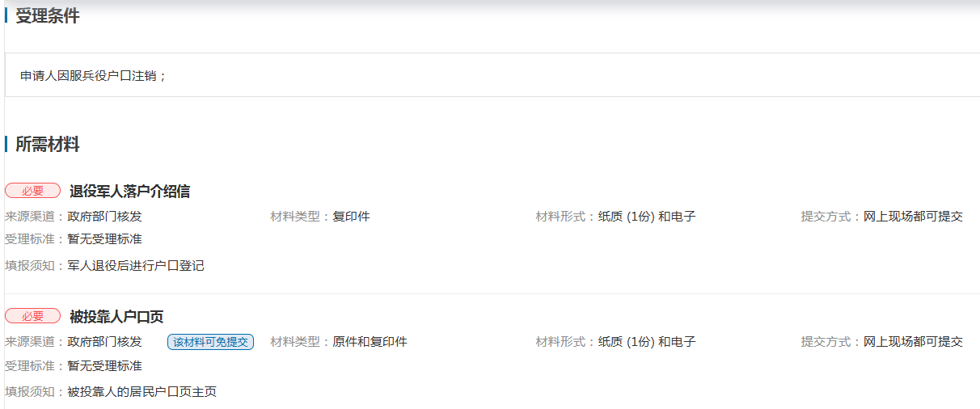Click 材料形式 value for 退役军人落户介绍信
This screenshot has height=409, width=980.
tap(646, 217)
